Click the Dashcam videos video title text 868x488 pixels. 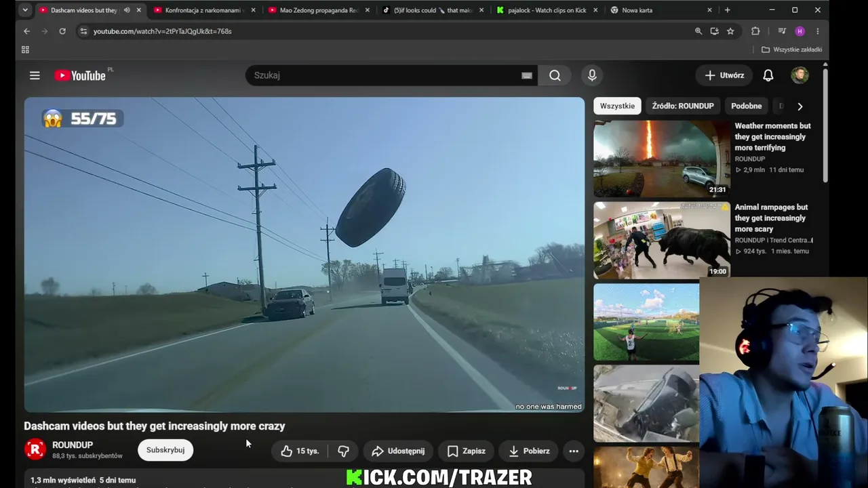point(155,426)
